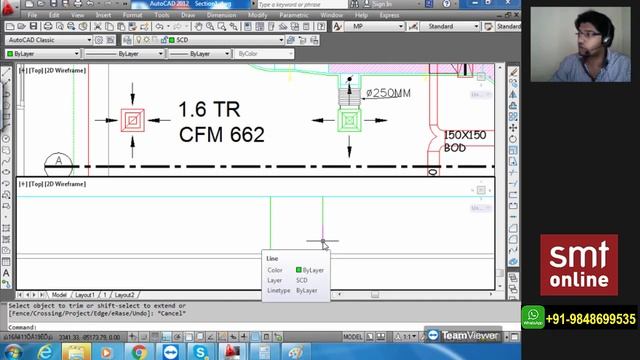This screenshot has width=640, height=360.
Task: Select the Mirror tool in Modify toolbar
Action: click(513, 94)
